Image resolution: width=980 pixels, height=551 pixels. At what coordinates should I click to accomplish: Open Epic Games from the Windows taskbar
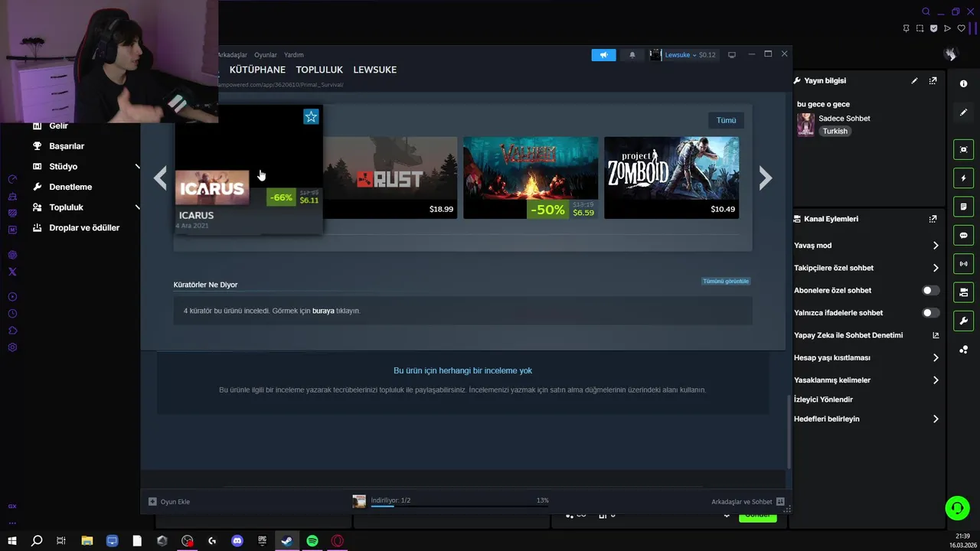(x=262, y=541)
